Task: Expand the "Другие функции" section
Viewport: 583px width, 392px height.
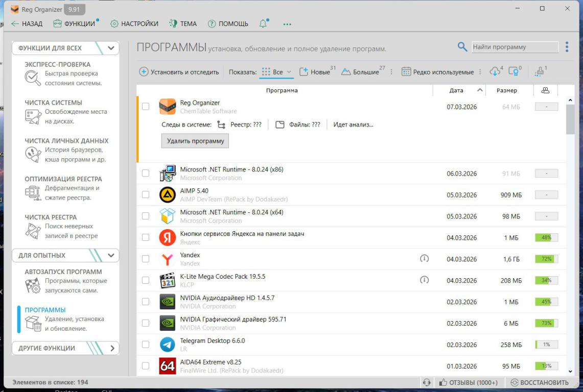Action: (112, 349)
